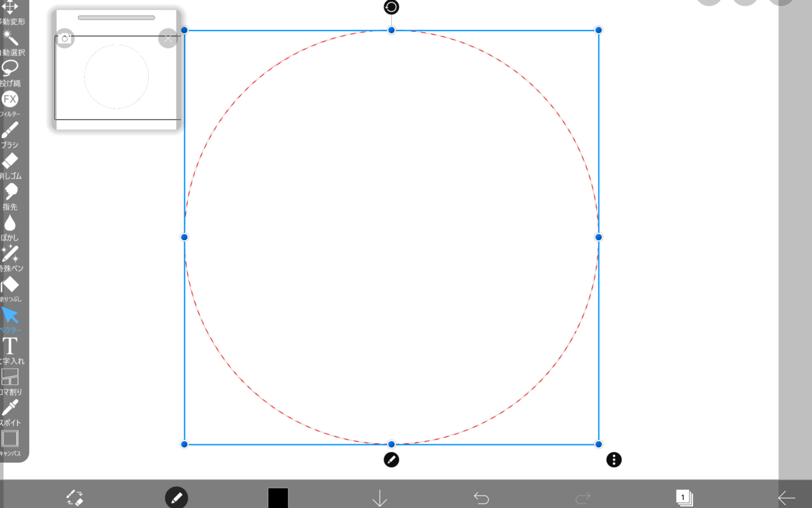Screen dimensions: 812x508
Task: Click the down arrow in bottom bar
Action: (380, 499)
